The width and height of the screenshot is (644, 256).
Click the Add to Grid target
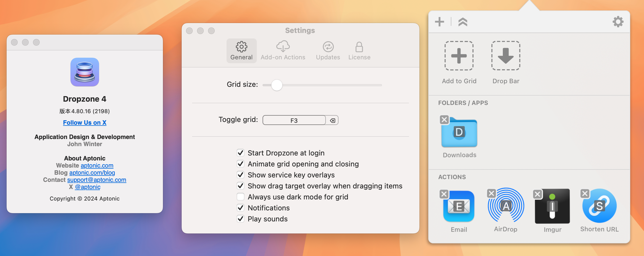pos(459,56)
